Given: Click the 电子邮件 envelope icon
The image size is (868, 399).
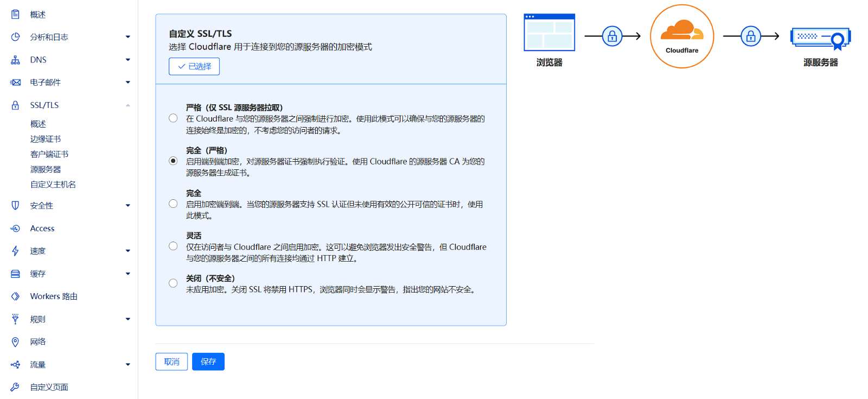Looking at the screenshot, I should 15,83.
